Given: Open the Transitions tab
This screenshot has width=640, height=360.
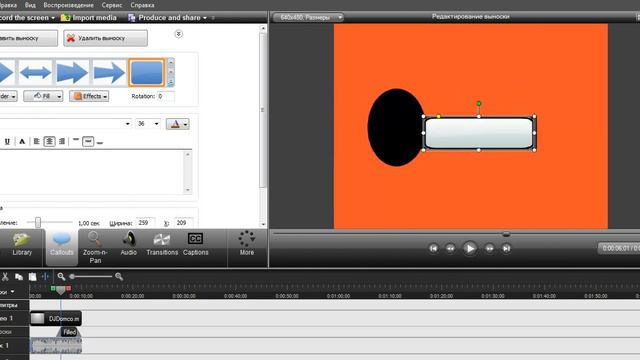Looking at the screenshot, I should pyautogui.click(x=162, y=245).
